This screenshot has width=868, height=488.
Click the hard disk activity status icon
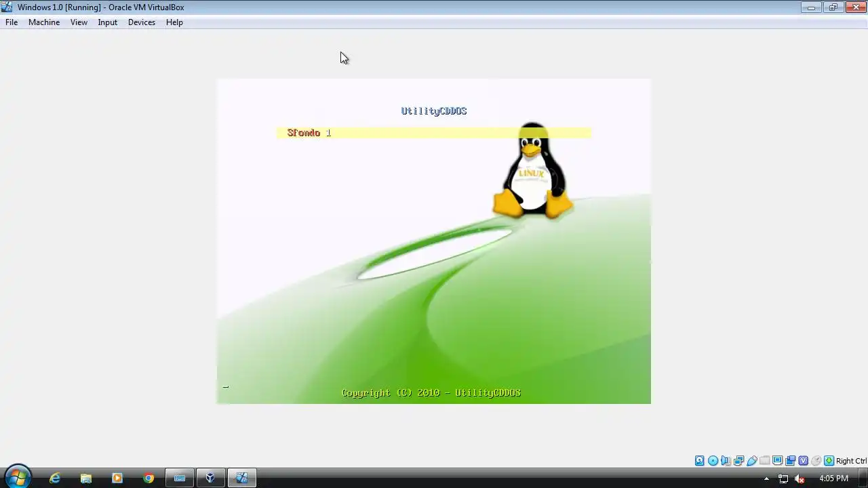tap(700, 461)
